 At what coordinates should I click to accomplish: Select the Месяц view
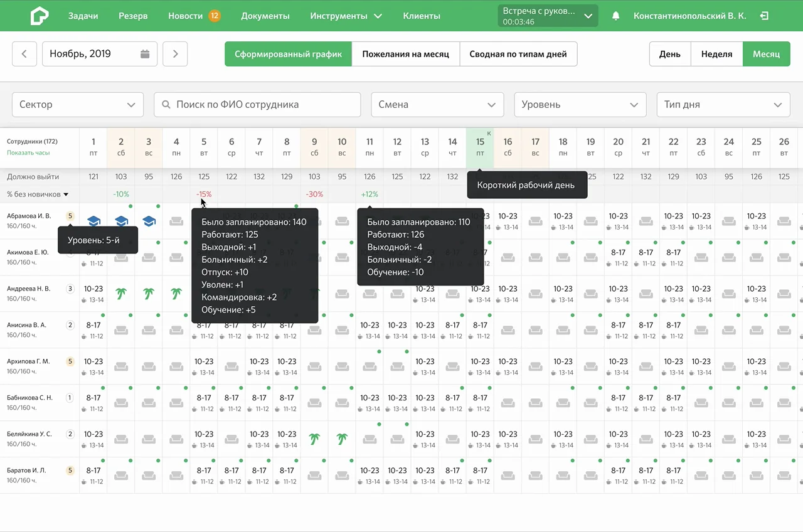766,54
